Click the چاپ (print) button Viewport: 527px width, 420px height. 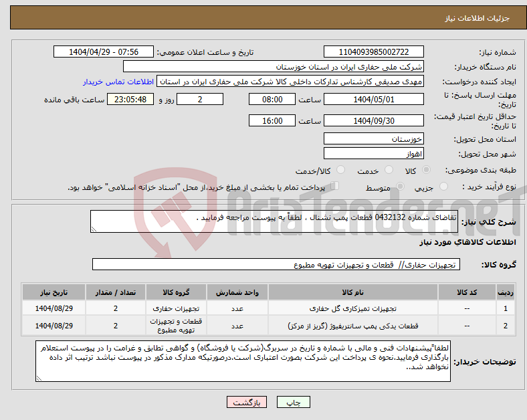tap(294, 402)
